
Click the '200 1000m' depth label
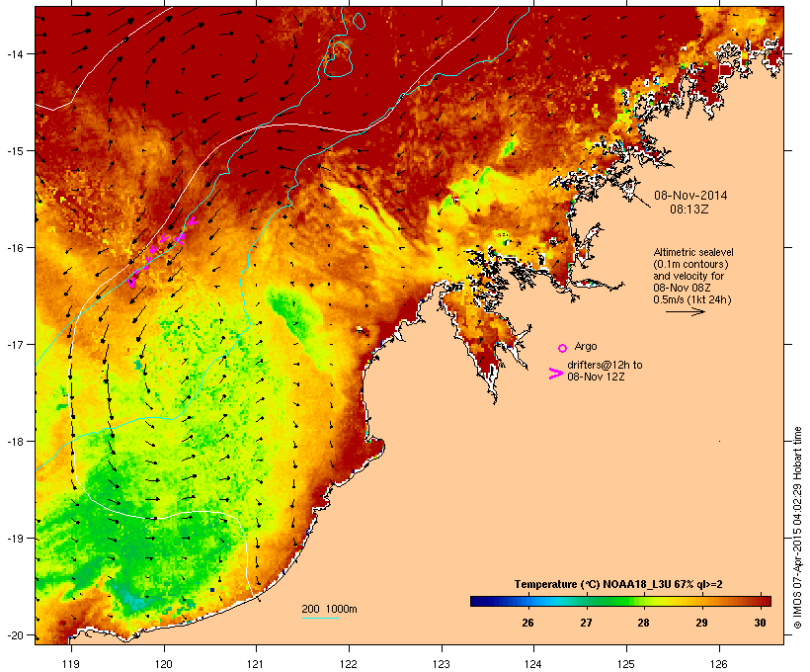pyautogui.click(x=329, y=609)
